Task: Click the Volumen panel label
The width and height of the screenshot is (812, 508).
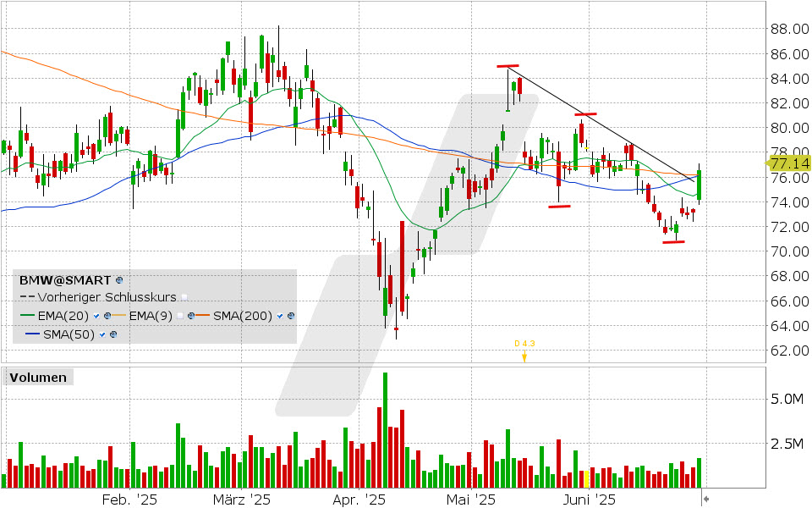Action: click(38, 378)
